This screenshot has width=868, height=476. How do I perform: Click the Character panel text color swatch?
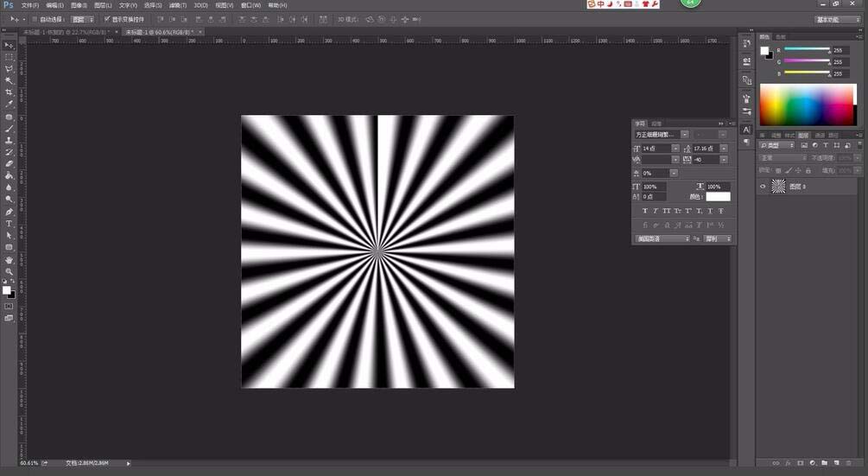point(718,196)
